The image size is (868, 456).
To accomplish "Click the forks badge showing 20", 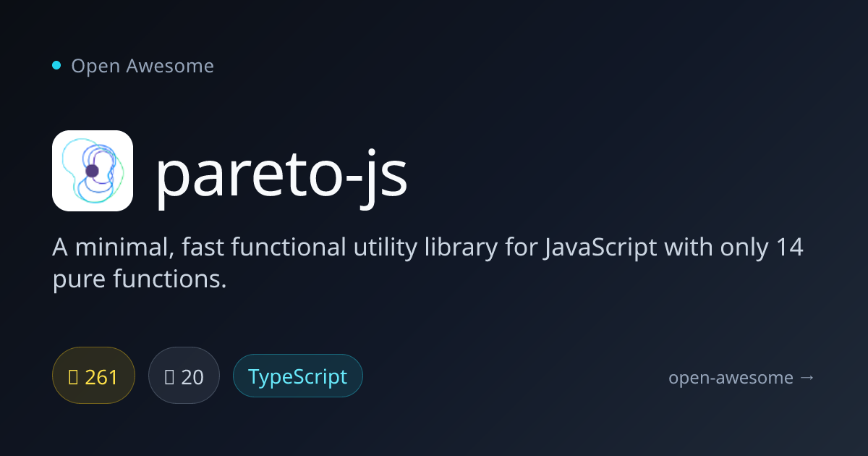I will pyautogui.click(x=184, y=376).
